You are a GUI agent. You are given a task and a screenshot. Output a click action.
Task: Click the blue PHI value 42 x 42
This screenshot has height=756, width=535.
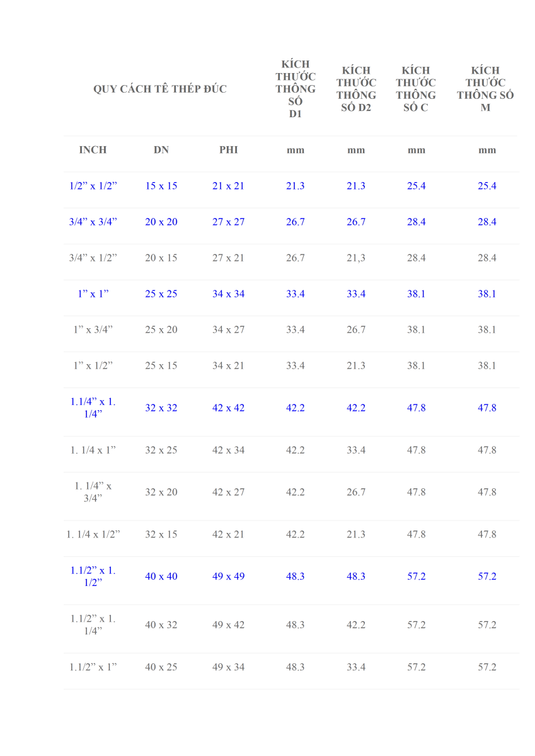[x=228, y=408]
